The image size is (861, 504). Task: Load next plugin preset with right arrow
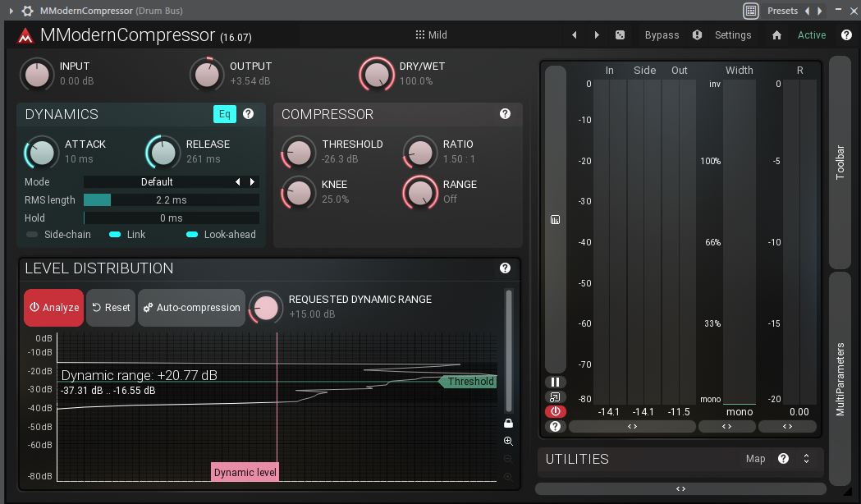point(597,34)
